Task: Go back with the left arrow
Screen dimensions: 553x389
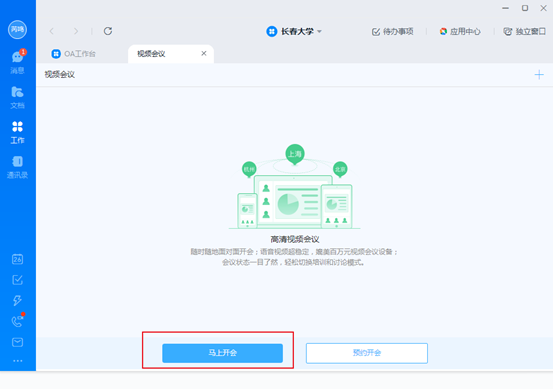Action: tap(52, 31)
